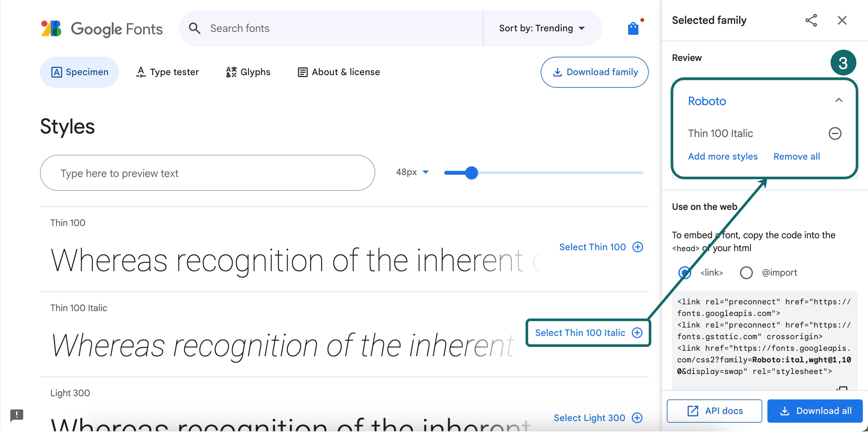Switch to the Glyphs tab
Screen dimensions: 868x432
point(248,72)
